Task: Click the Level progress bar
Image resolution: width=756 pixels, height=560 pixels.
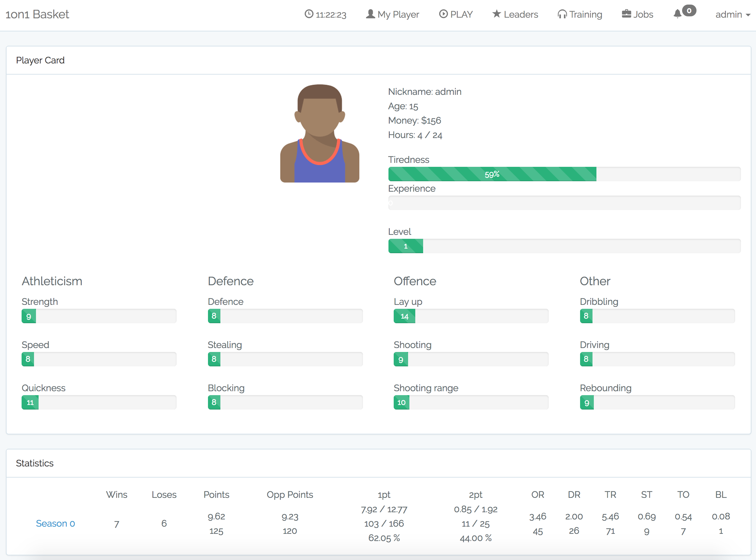Action: (405, 246)
